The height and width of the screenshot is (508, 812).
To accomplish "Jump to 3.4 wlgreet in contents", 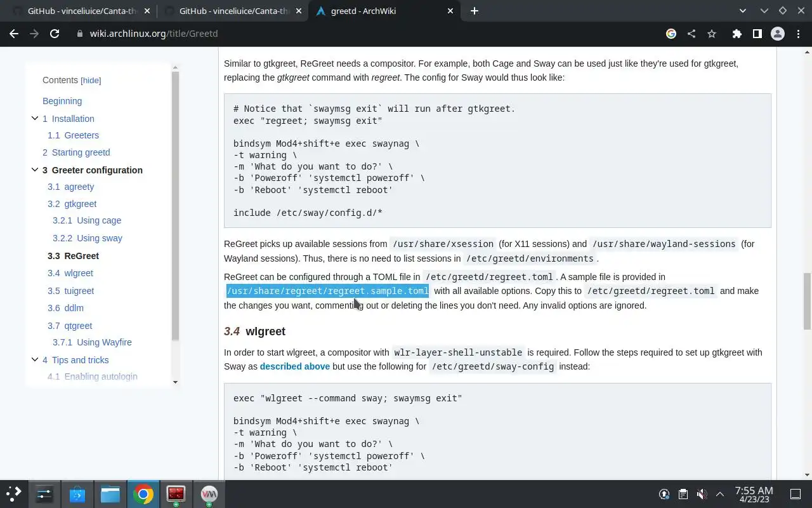I will [x=70, y=273].
